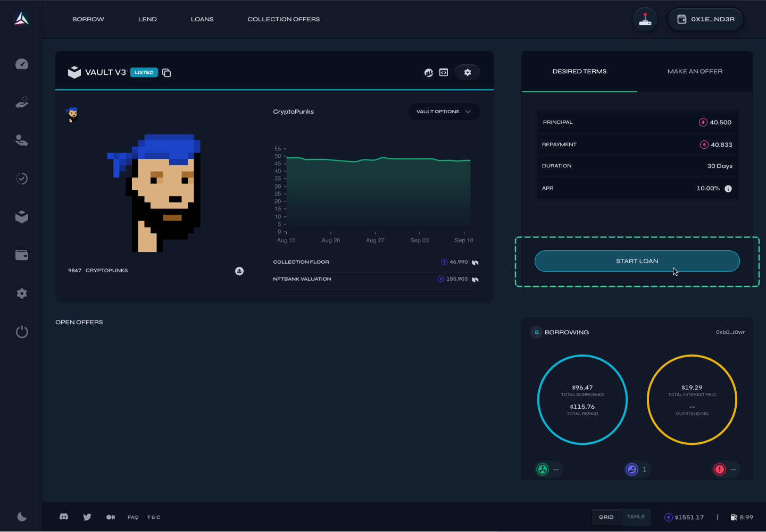Open the dashboard gauge icon in sidebar

22,64
